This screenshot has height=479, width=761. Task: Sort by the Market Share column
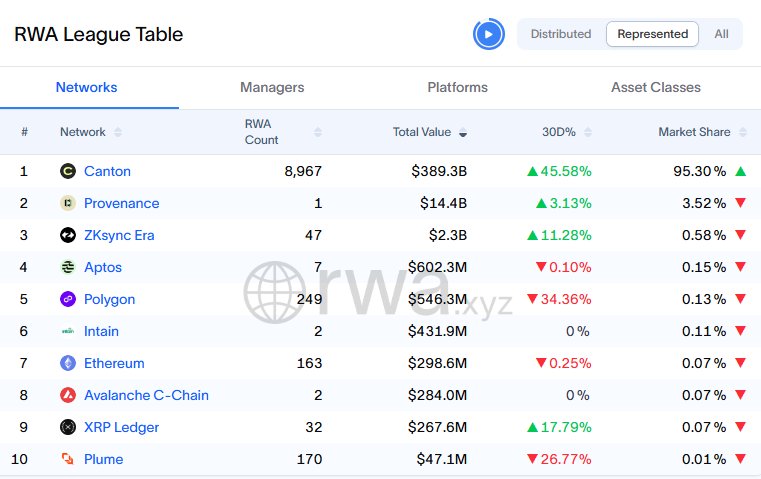[702, 132]
